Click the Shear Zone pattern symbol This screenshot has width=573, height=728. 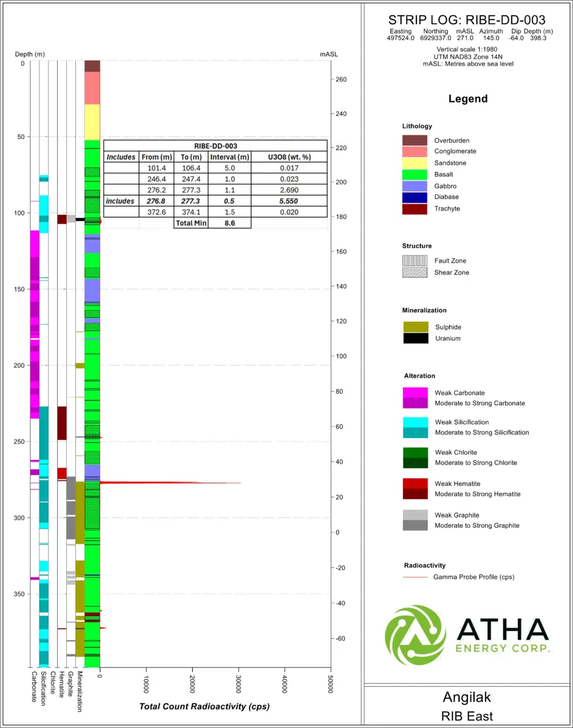415,272
